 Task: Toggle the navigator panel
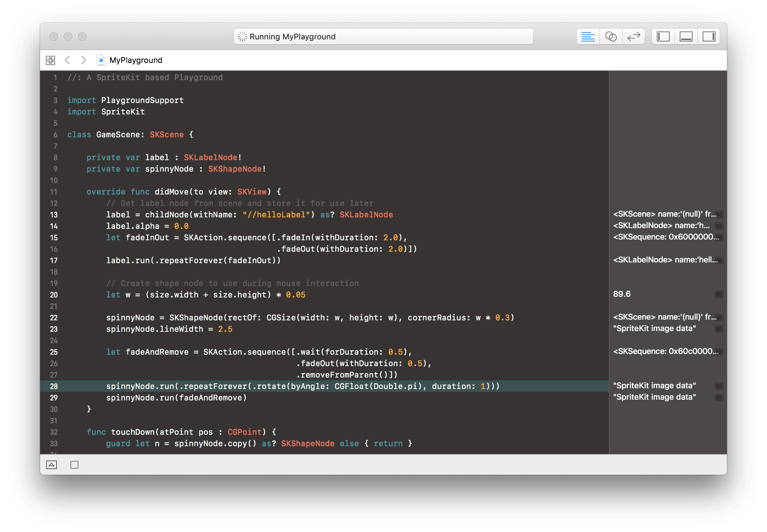click(x=663, y=36)
